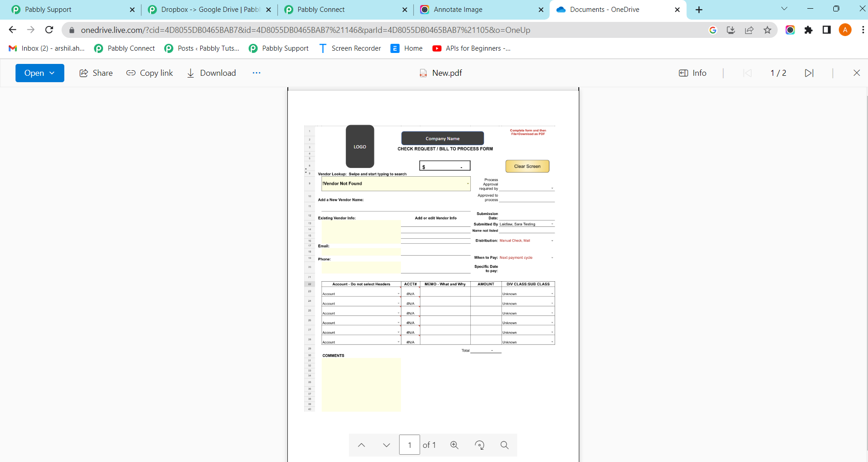The height and width of the screenshot is (462, 868).
Task: Go to previous page using up arrow
Action: pos(361,445)
